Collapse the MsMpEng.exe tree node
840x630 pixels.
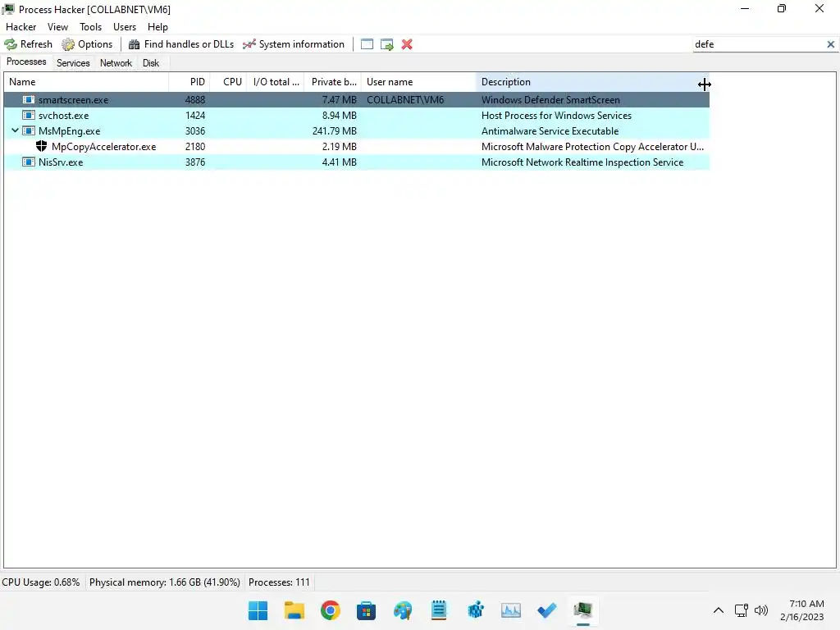click(x=15, y=130)
